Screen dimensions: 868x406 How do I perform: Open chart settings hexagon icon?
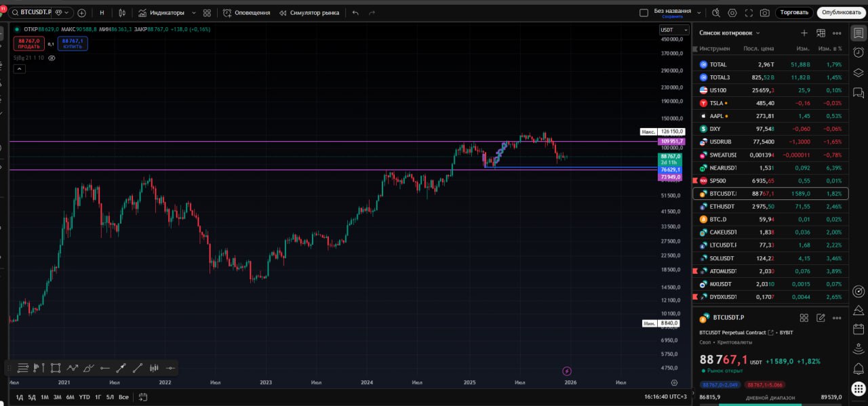point(732,13)
